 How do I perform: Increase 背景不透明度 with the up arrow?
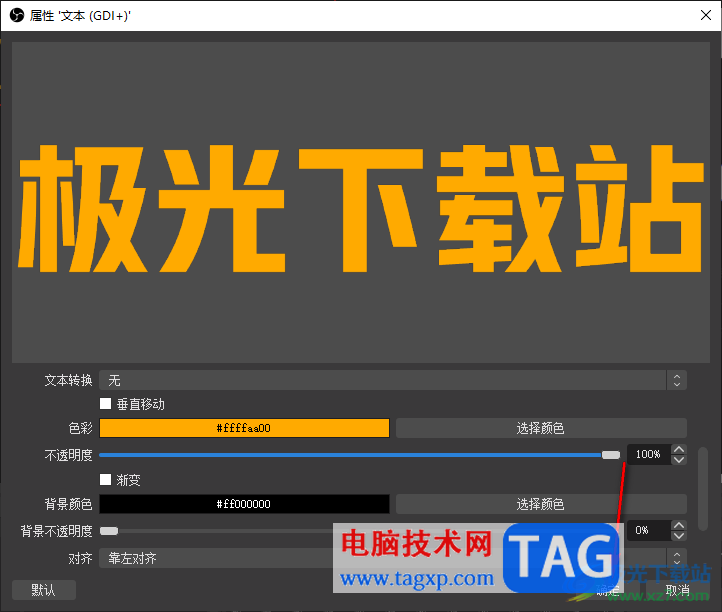(679, 525)
